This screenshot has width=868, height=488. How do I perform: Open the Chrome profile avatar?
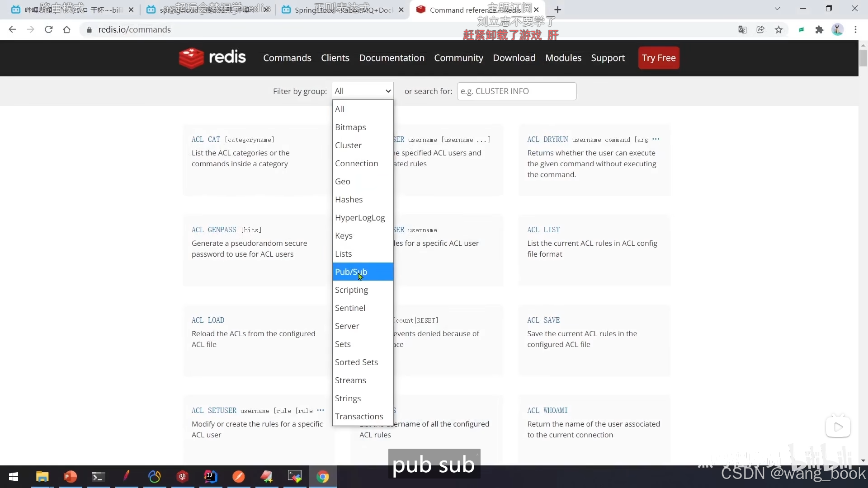tap(837, 30)
